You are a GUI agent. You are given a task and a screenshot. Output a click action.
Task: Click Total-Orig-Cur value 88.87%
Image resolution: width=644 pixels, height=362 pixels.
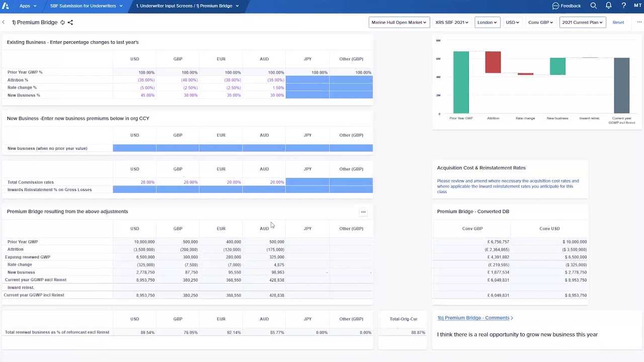coord(418,332)
